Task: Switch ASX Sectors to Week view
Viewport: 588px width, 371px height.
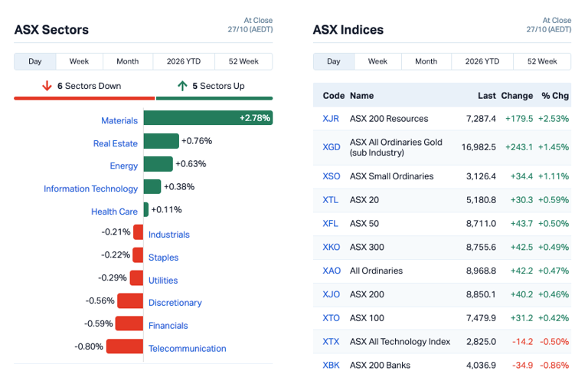Action: point(79,61)
